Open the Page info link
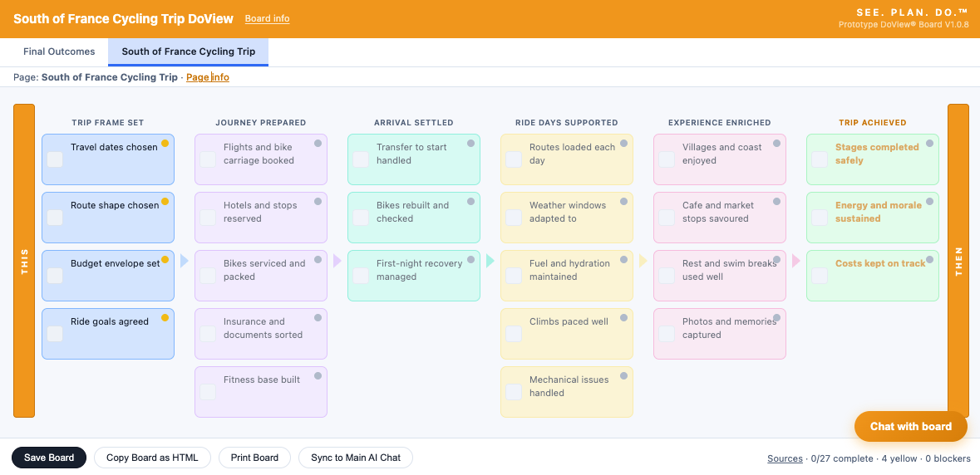 point(208,77)
